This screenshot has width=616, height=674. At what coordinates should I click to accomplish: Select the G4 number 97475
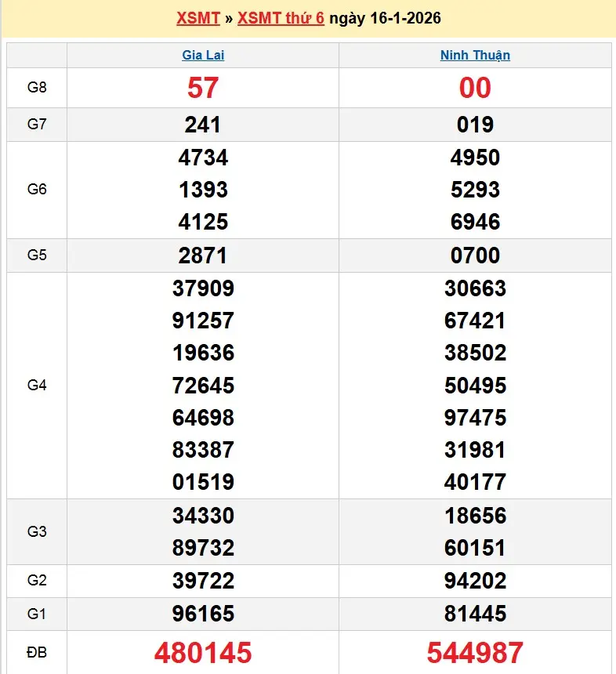475,418
